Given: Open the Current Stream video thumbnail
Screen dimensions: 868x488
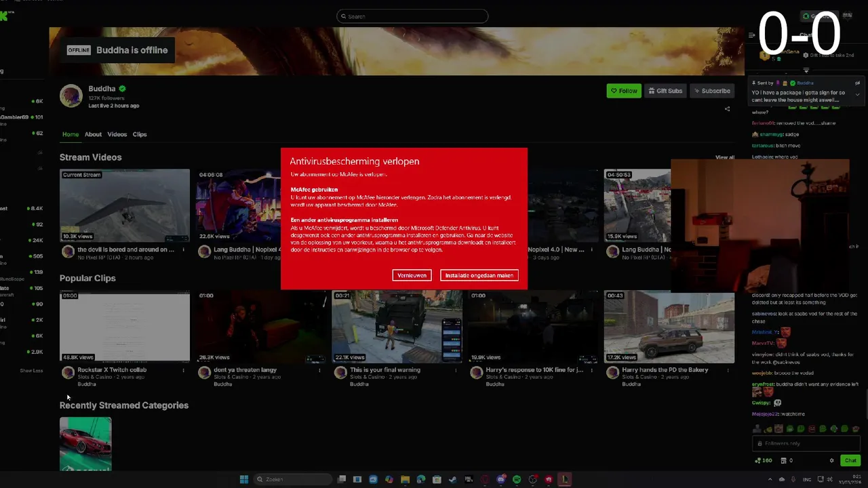Looking at the screenshot, I should coord(125,205).
